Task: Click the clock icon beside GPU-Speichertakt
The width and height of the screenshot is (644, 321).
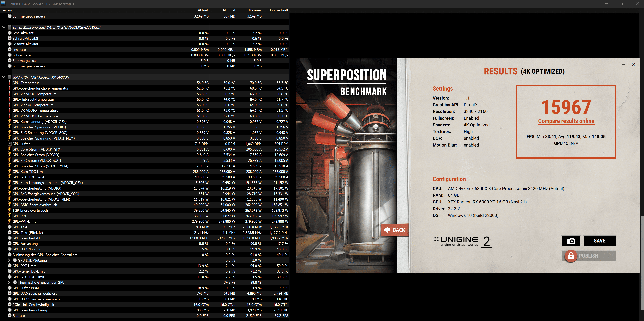Action: tap(10, 238)
